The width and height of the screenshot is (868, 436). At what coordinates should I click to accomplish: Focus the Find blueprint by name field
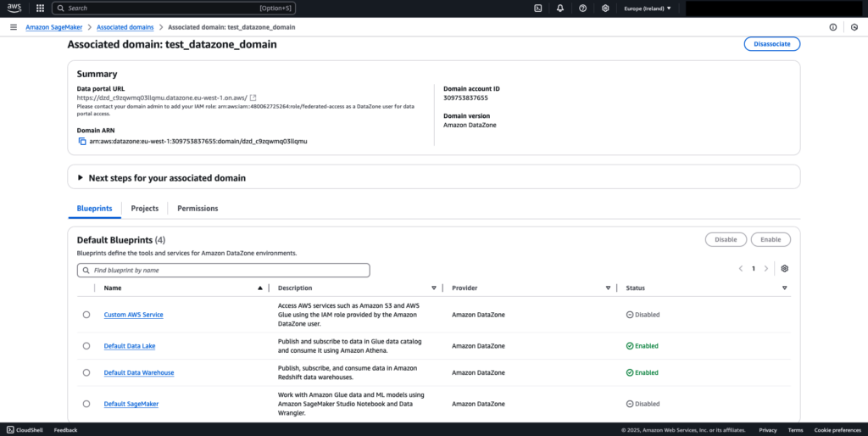(x=224, y=271)
